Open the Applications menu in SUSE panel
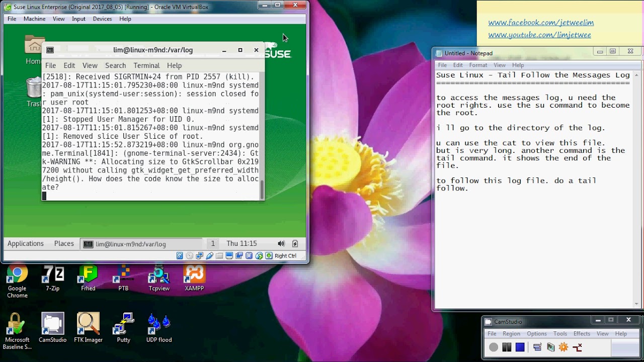 pos(26,243)
